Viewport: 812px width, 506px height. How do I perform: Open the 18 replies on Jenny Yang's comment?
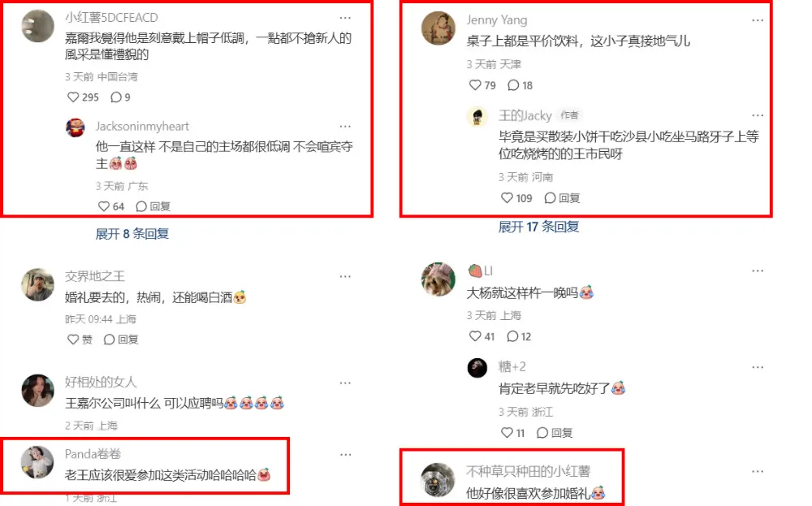[x=520, y=85]
